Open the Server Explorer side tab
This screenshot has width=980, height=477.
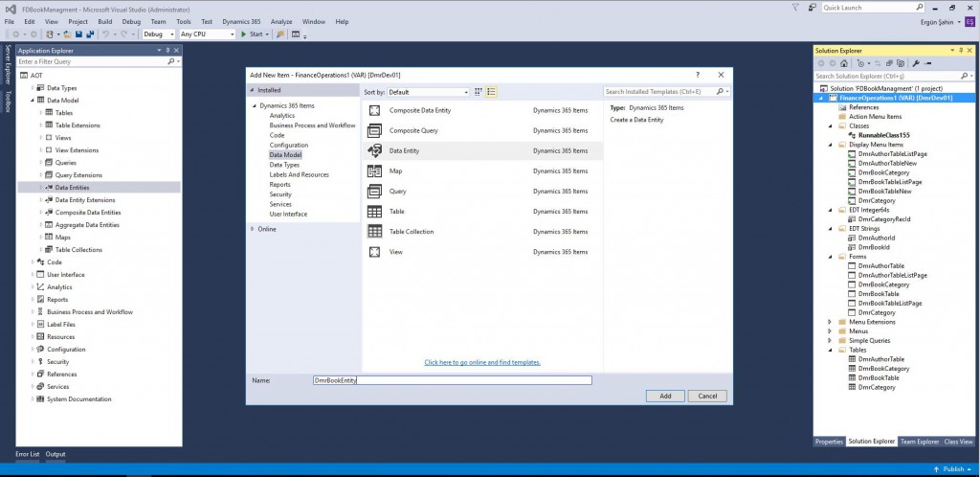(8, 66)
